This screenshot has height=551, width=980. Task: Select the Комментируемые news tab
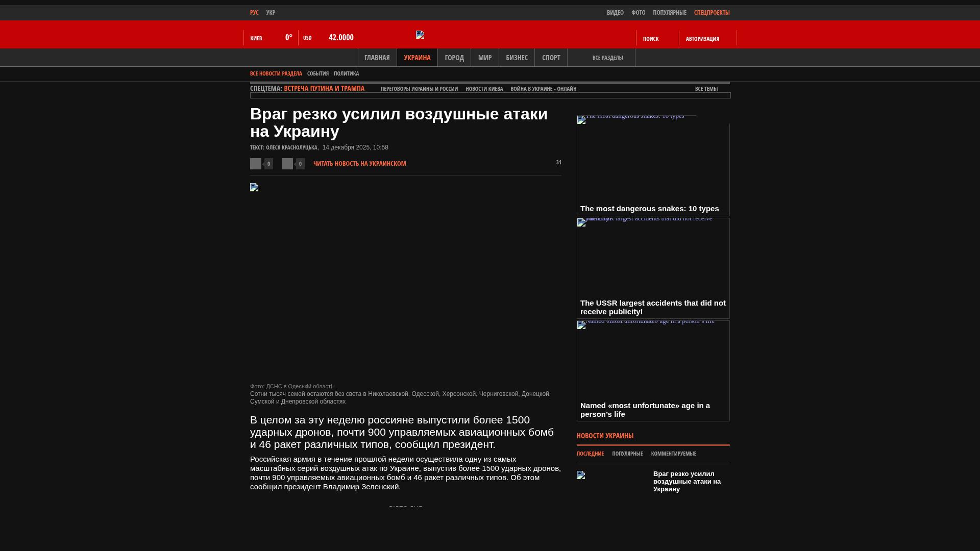(x=673, y=454)
